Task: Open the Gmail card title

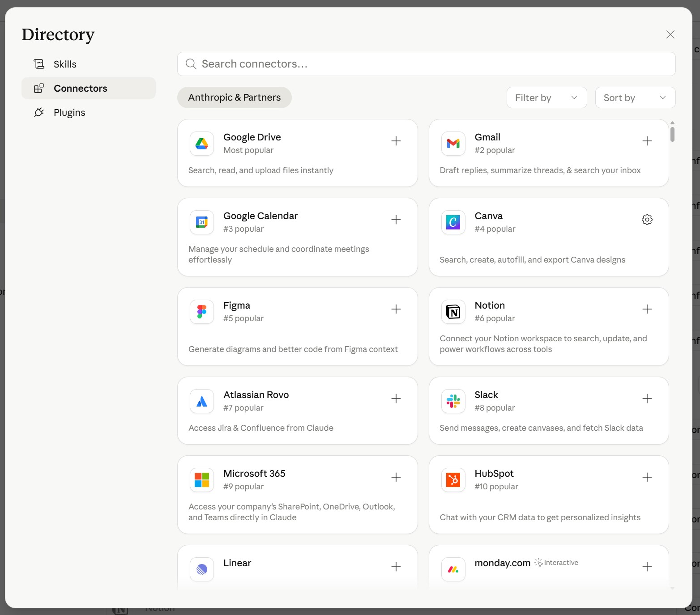Action: tap(487, 137)
